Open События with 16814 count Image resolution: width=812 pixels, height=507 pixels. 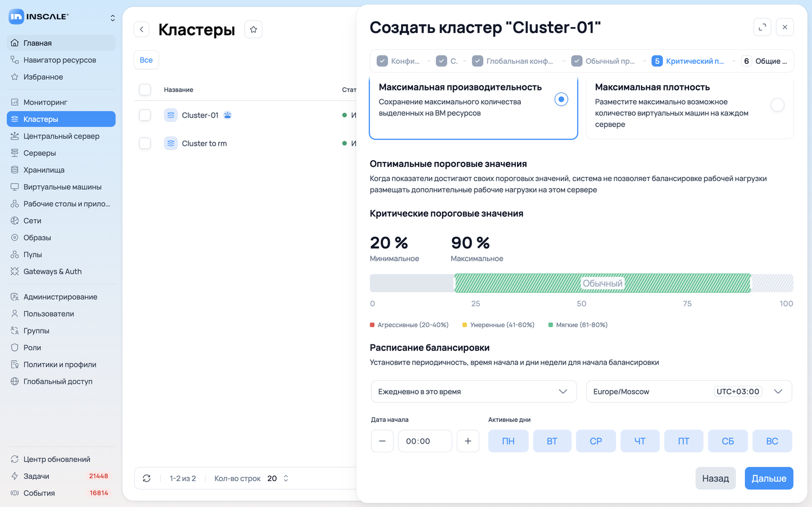pos(61,493)
